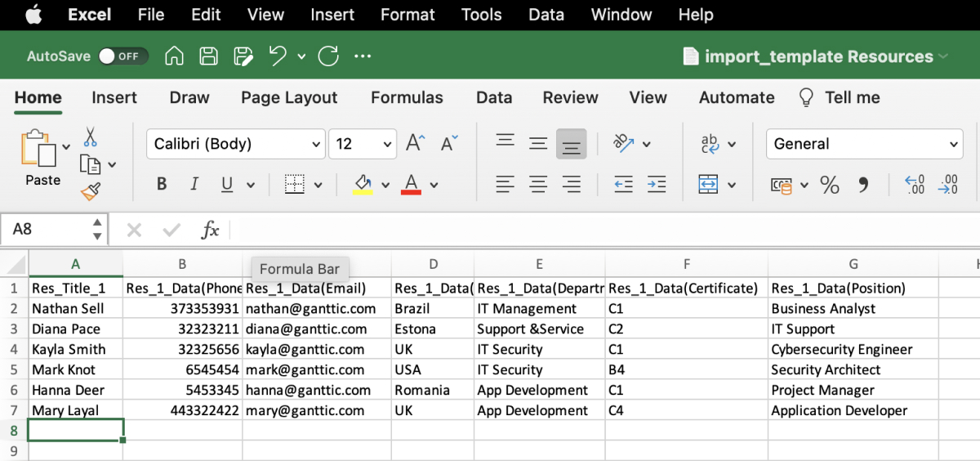The height and width of the screenshot is (461, 980).
Task: Click the Decrease Font Size icon
Action: point(449,143)
